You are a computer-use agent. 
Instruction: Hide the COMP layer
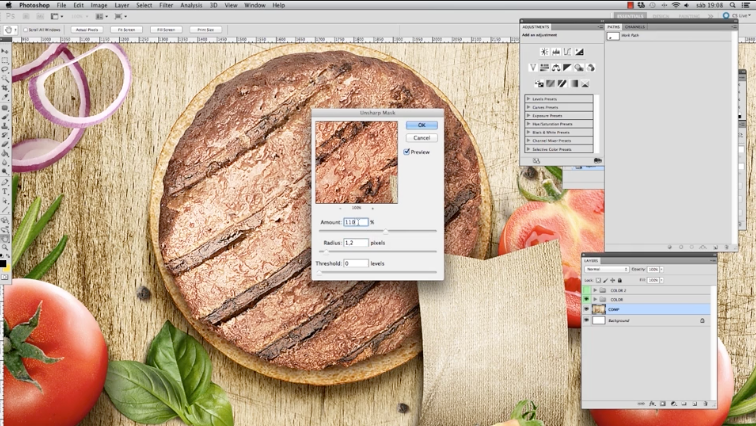[x=586, y=309]
